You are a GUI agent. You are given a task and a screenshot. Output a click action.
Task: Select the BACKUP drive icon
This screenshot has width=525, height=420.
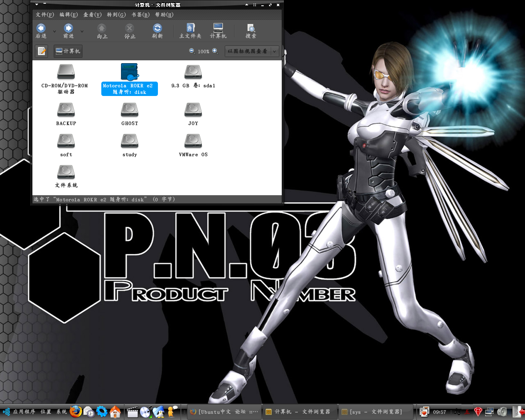click(66, 110)
